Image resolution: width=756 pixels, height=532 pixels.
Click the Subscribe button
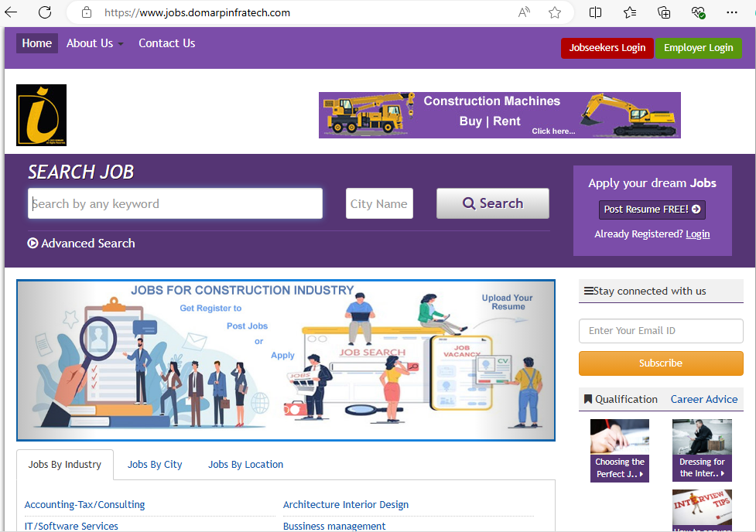[660, 363]
